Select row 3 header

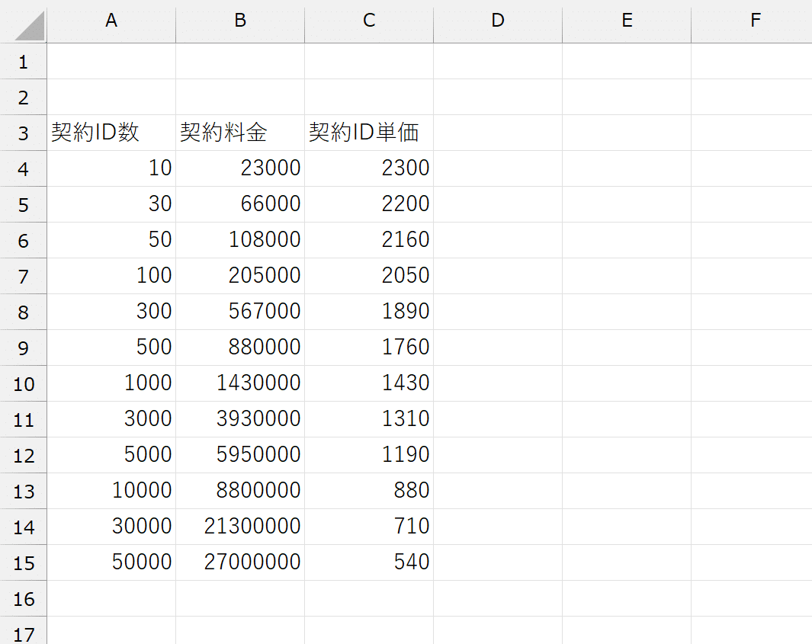24,133
